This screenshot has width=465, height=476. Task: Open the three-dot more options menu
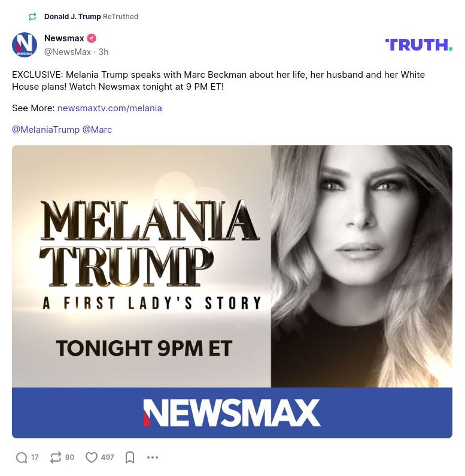(x=153, y=457)
